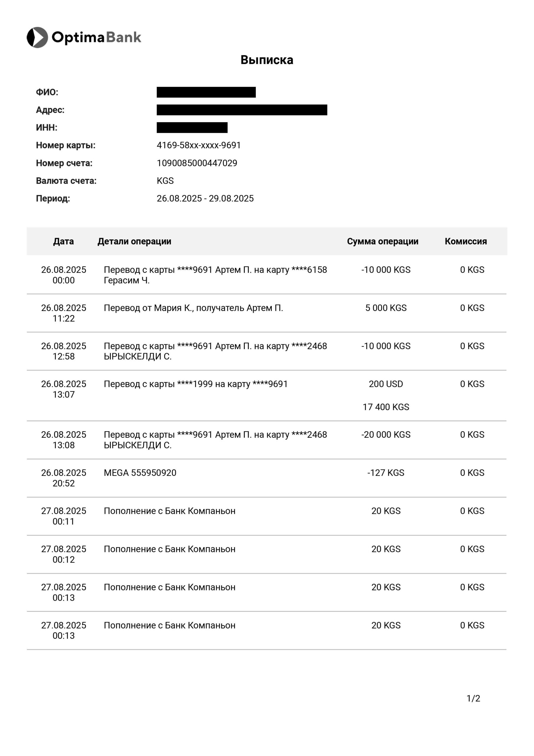Click the 1/2 page indicator
The height and width of the screenshot is (756, 534).
(473, 698)
